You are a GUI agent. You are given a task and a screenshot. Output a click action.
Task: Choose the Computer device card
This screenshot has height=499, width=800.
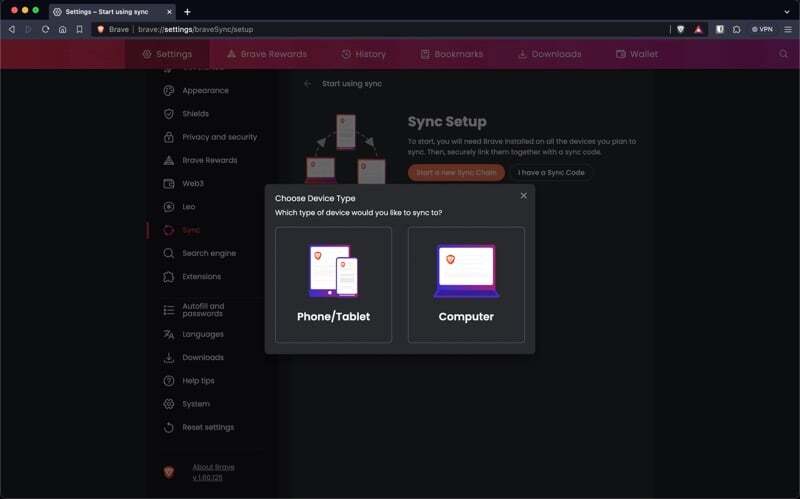pyautogui.click(x=466, y=284)
